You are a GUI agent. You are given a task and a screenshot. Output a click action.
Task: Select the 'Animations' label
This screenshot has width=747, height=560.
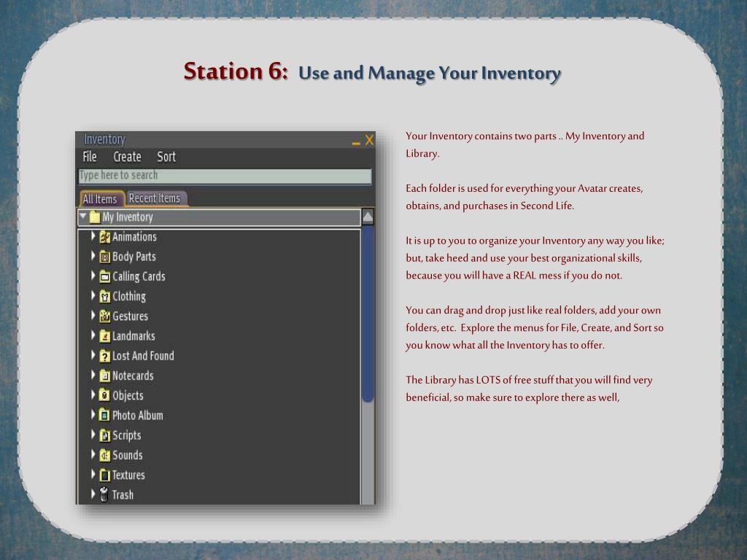134,237
